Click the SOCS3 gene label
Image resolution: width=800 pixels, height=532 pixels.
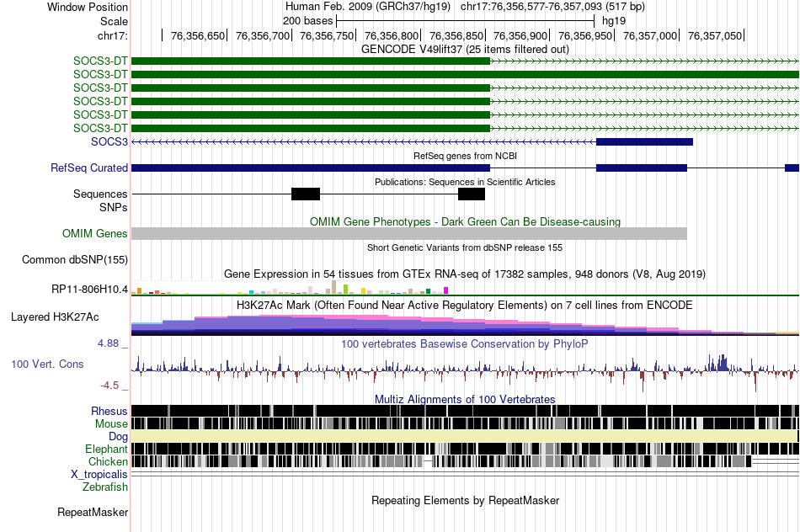pos(109,141)
